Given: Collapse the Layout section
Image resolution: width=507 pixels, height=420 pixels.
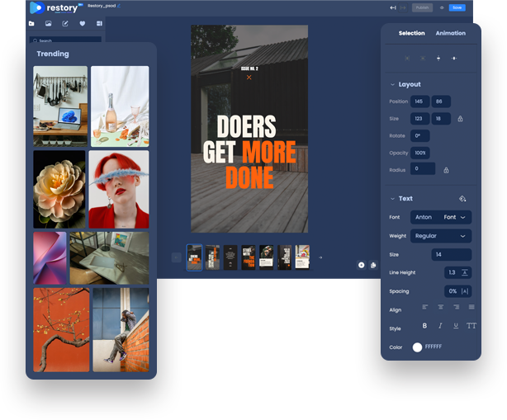Looking at the screenshot, I should pyautogui.click(x=391, y=85).
